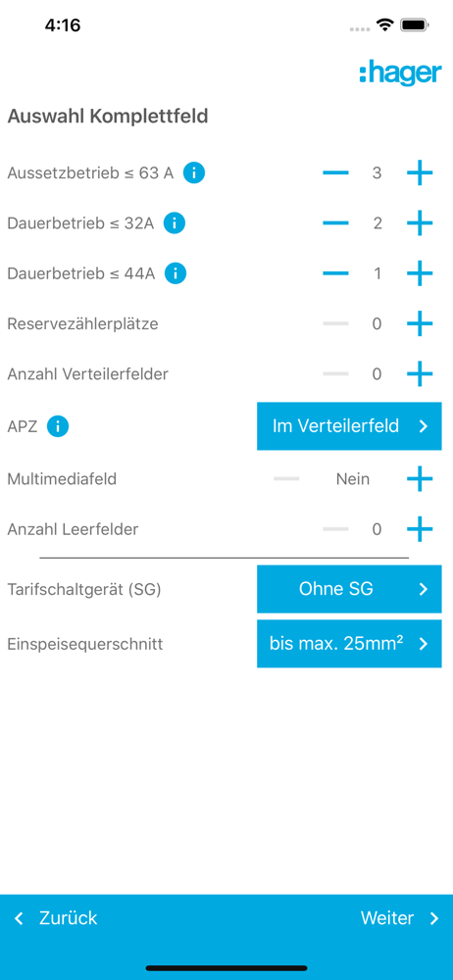
Task: Change Einspeisequerschnitt from bis max. 25mm²
Action: 349,644
